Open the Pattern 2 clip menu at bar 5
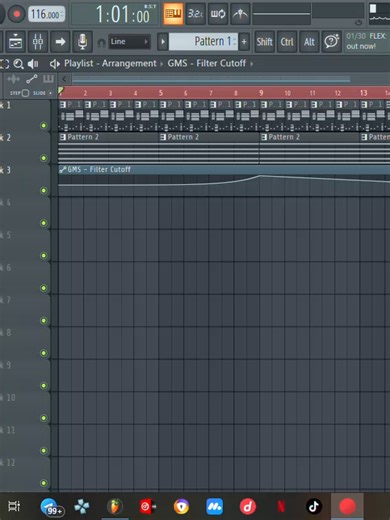Screen dimensions: 390x520 click(163, 137)
